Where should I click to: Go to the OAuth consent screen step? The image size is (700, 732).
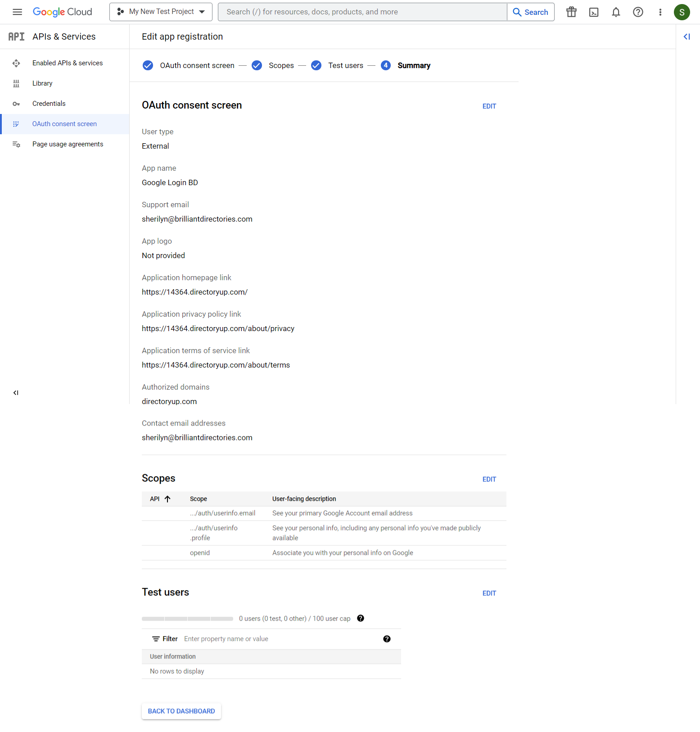[x=197, y=65]
